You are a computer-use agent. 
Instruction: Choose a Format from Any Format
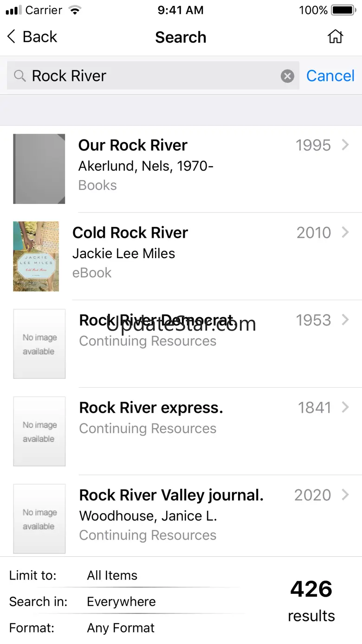121,628
